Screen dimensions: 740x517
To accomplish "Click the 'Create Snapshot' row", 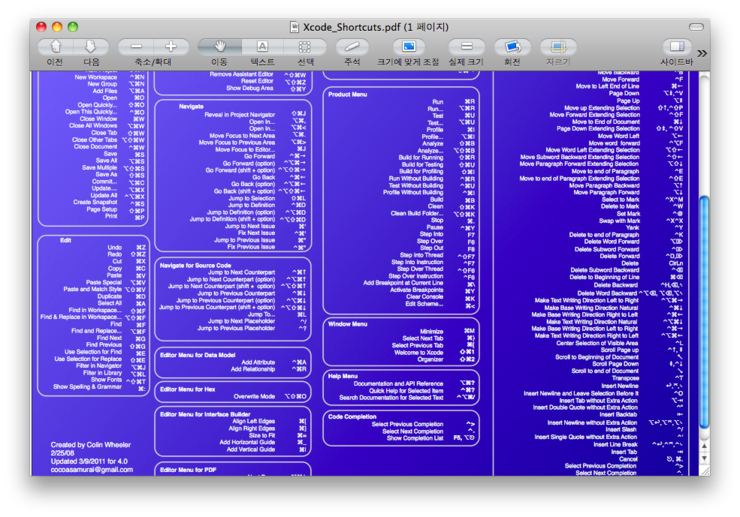I will point(109,202).
